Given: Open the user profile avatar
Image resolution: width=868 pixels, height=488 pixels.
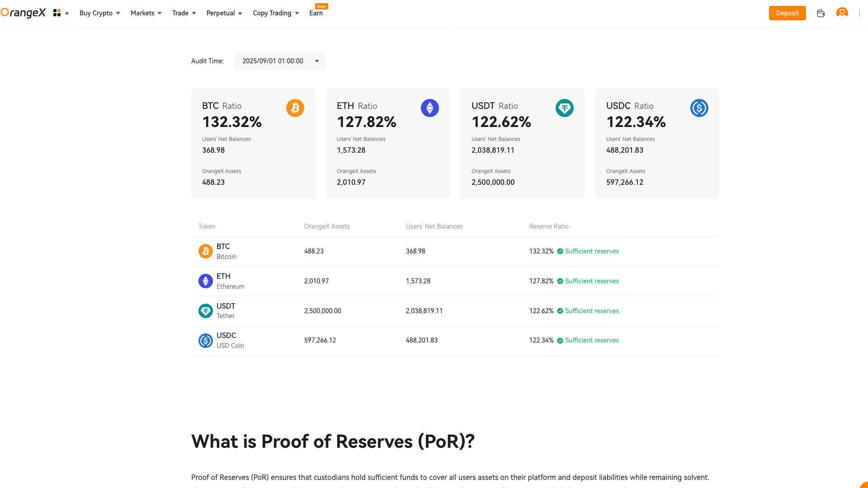Looking at the screenshot, I should click(842, 13).
